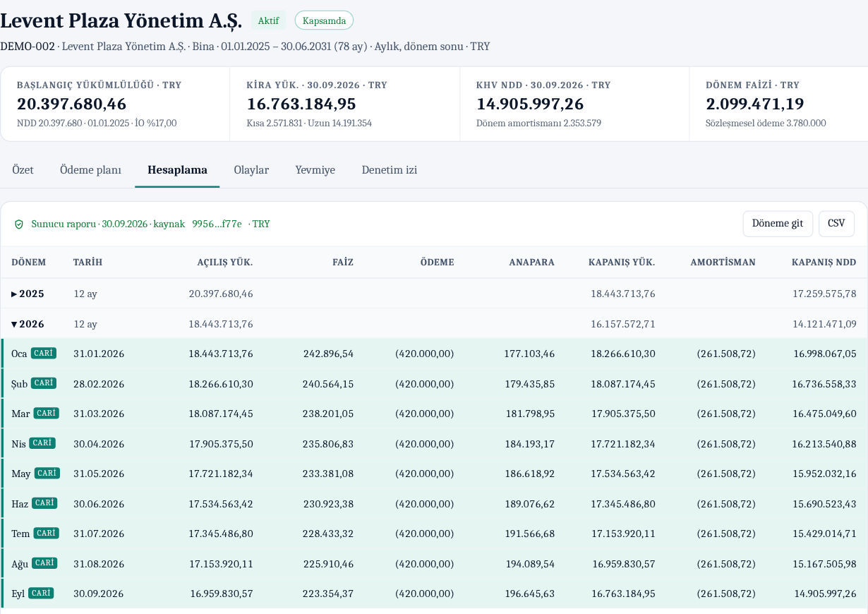
Task: Click the TARİH column header
Action: 88,263
